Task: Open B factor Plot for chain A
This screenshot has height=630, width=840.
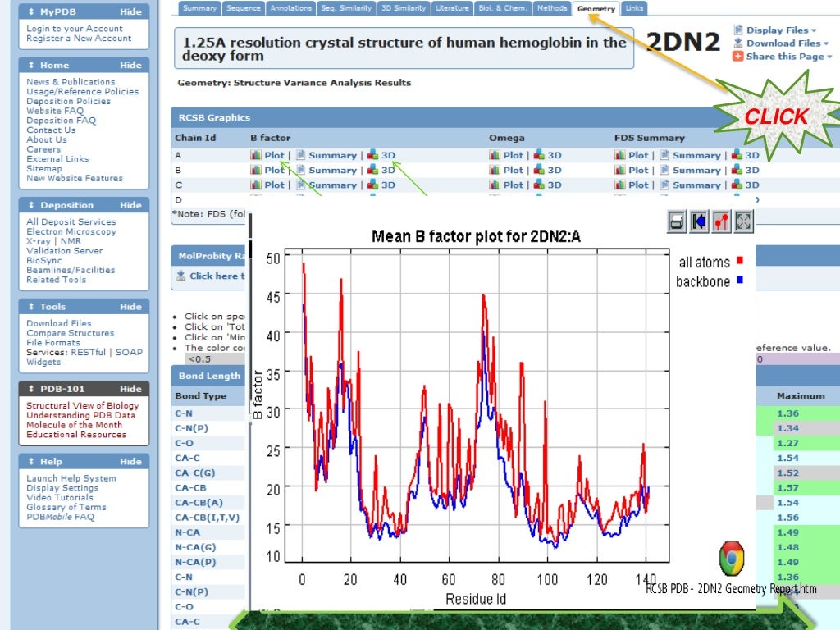Action: point(274,155)
